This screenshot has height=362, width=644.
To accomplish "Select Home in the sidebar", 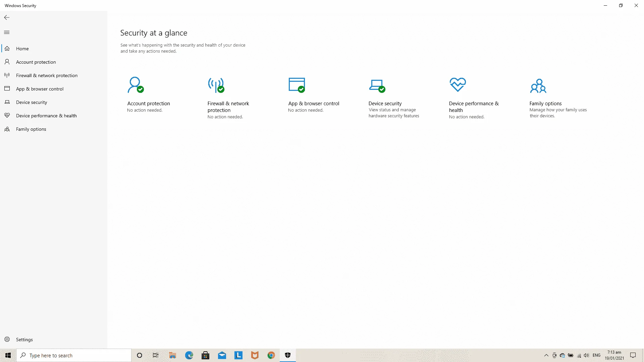I will 54,49.
